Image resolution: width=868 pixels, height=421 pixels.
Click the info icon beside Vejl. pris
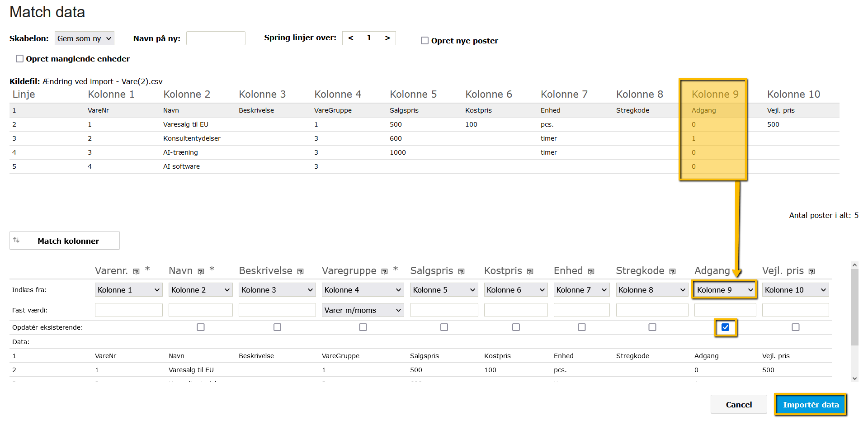click(x=811, y=271)
